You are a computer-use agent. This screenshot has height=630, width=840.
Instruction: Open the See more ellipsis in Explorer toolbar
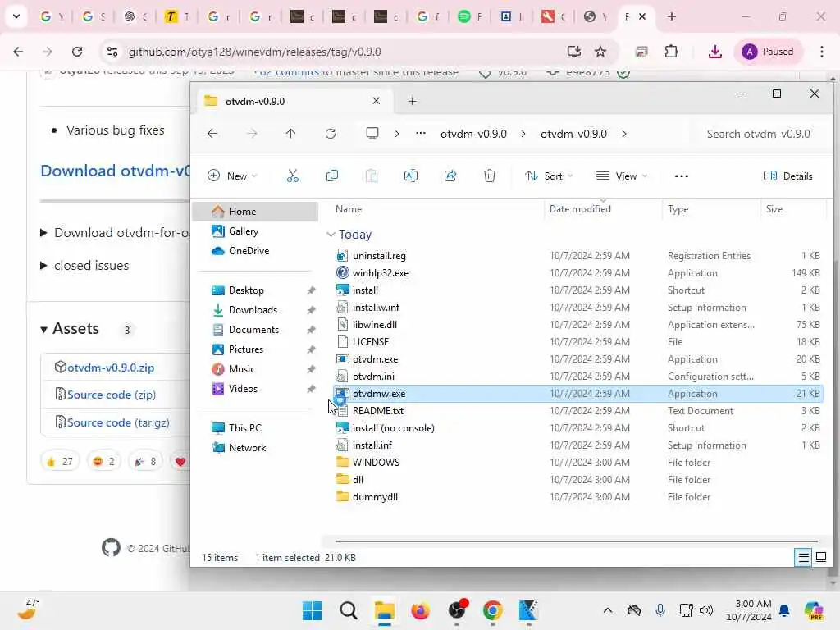682,176
